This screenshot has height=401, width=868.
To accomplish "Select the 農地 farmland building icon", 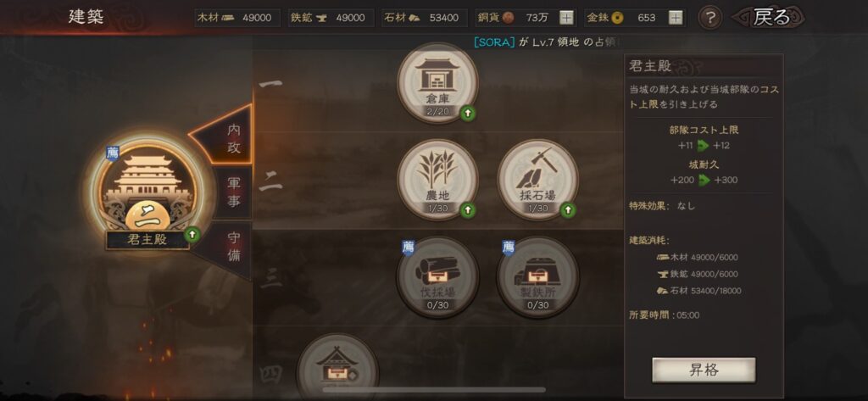I will 437,180.
